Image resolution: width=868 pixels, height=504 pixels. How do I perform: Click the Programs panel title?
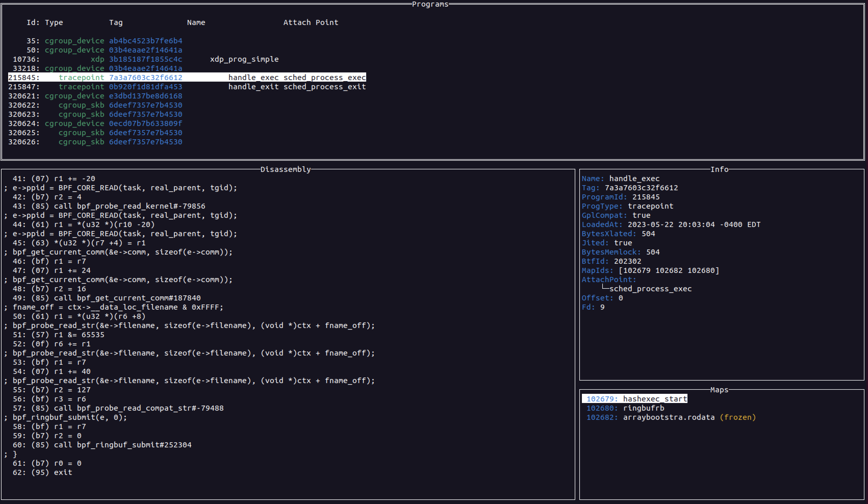[430, 4]
